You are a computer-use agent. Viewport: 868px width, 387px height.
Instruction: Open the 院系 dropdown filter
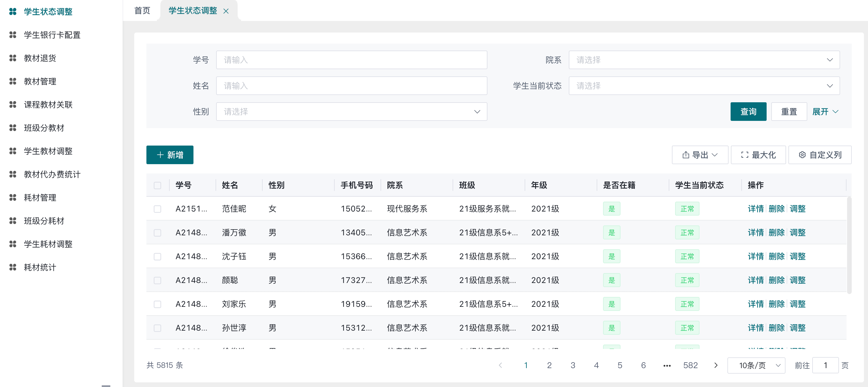point(704,60)
